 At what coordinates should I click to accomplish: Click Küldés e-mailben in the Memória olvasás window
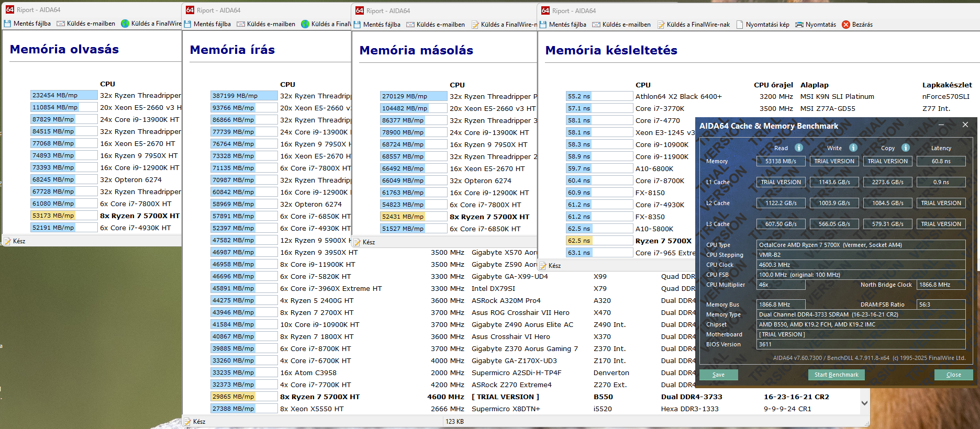click(86, 24)
